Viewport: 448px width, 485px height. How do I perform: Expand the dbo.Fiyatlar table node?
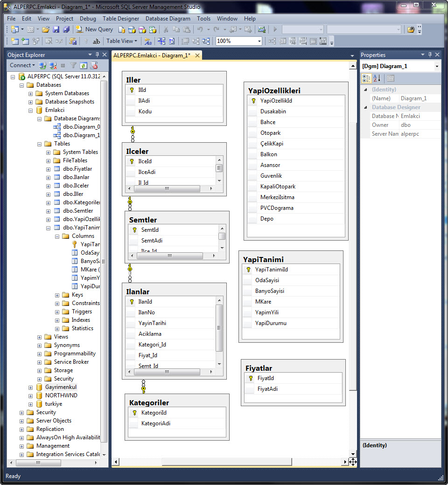(x=48, y=169)
